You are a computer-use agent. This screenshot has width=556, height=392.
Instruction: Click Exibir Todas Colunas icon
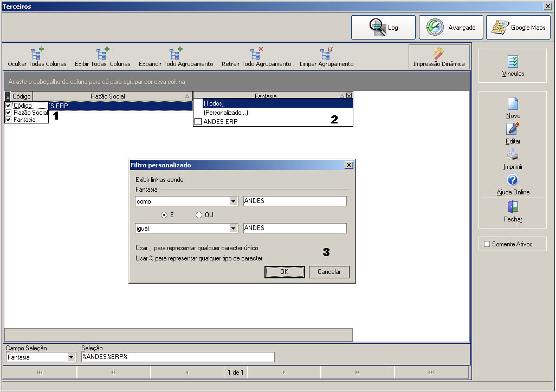tap(102, 54)
